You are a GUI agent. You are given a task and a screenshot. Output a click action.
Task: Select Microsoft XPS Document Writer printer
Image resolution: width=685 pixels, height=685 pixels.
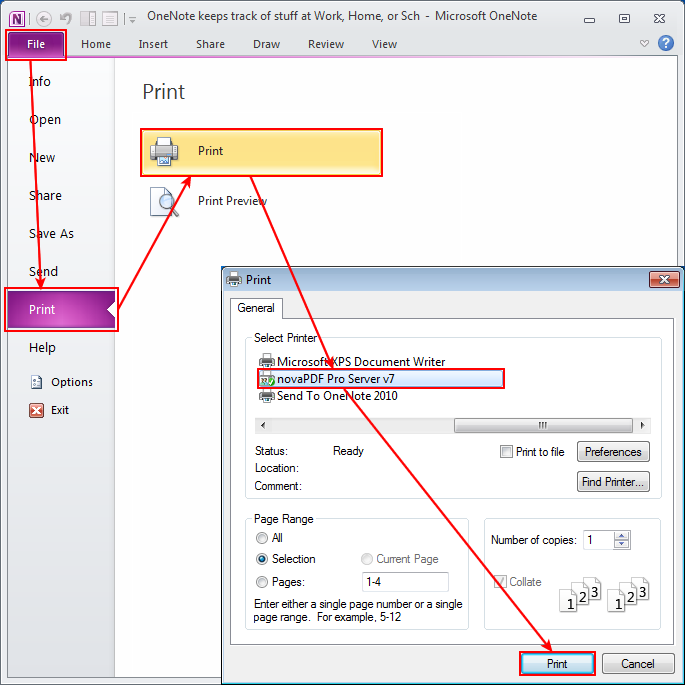point(352,362)
